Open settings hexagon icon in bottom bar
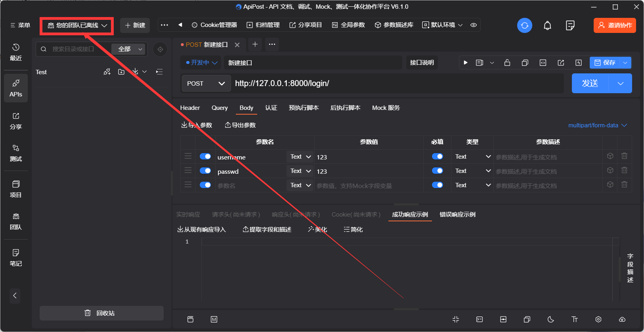The height and width of the screenshot is (332, 644). tap(598, 319)
